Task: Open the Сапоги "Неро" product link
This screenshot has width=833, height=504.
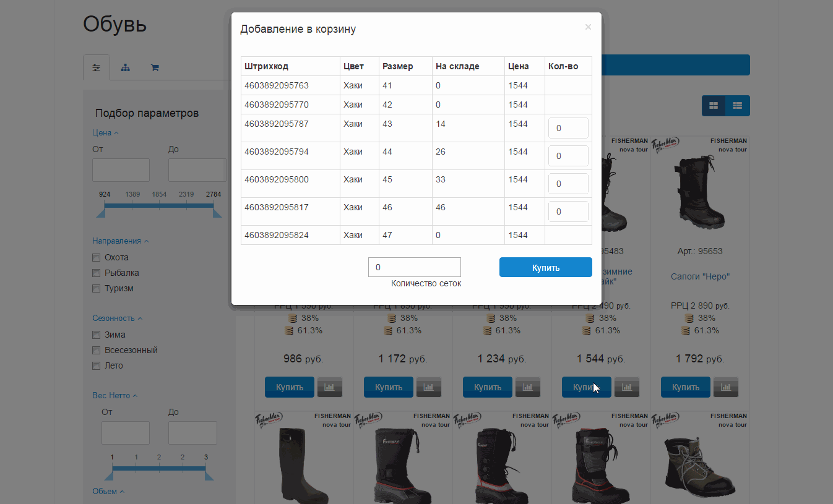Action: (x=700, y=276)
